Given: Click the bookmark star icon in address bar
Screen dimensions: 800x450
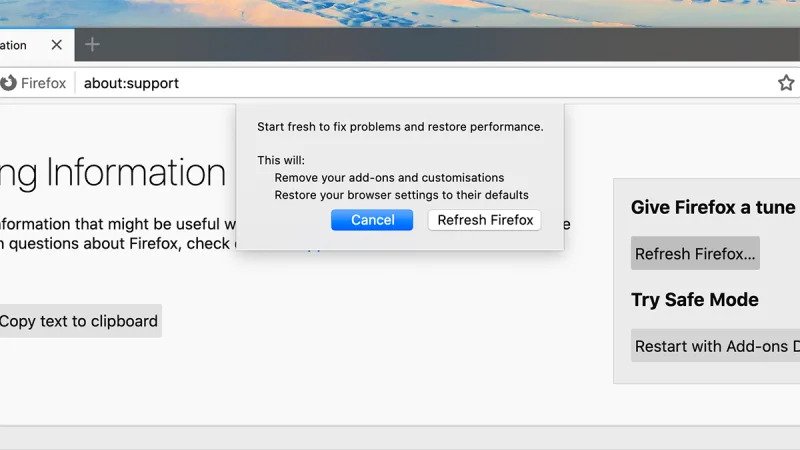Looking at the screenshot, I should tap(786, 83).
